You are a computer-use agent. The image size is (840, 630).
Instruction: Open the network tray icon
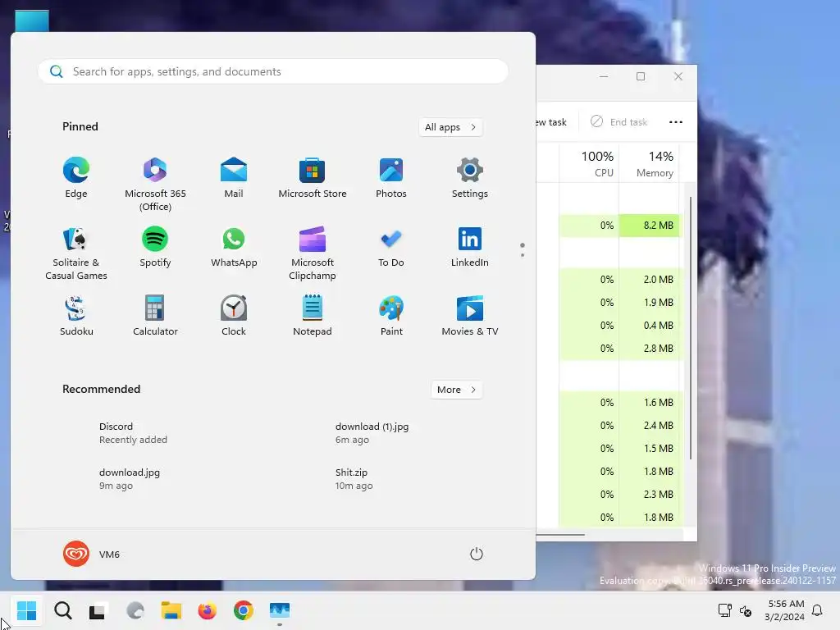725,610
